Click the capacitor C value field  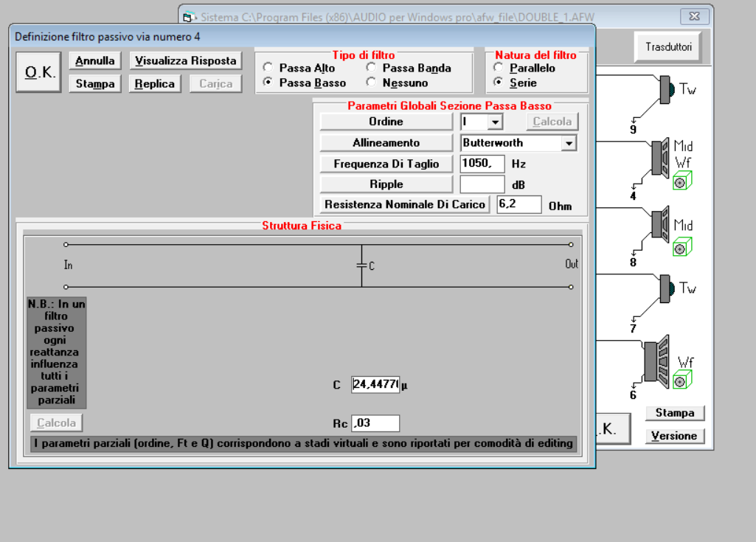pyautogui.click(x=375, y=384)
